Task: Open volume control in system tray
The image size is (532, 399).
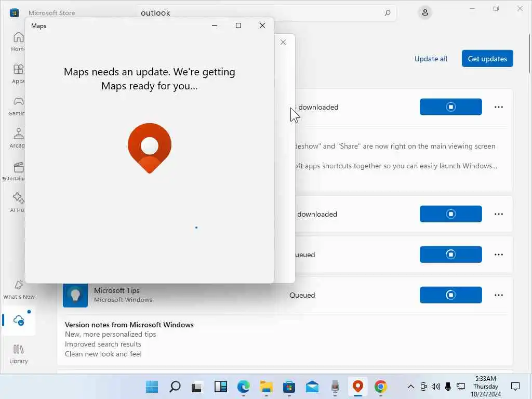Action: (x=436, y=387)
